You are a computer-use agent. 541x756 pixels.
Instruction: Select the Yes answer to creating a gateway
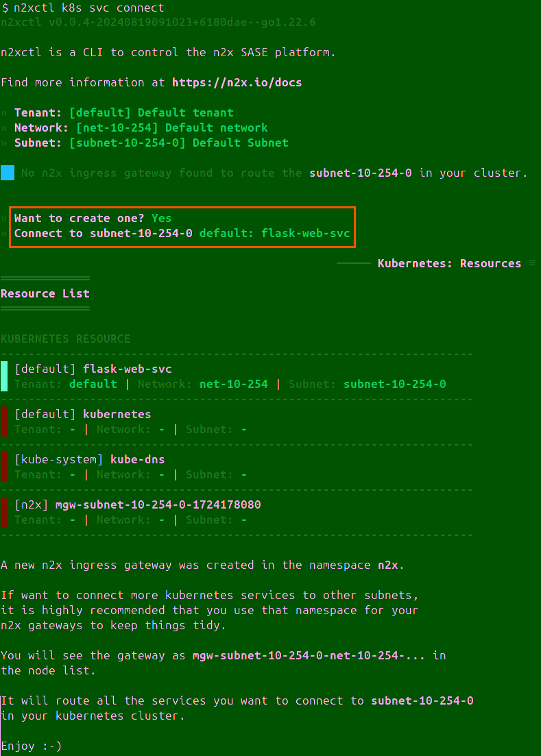point(162,218)
